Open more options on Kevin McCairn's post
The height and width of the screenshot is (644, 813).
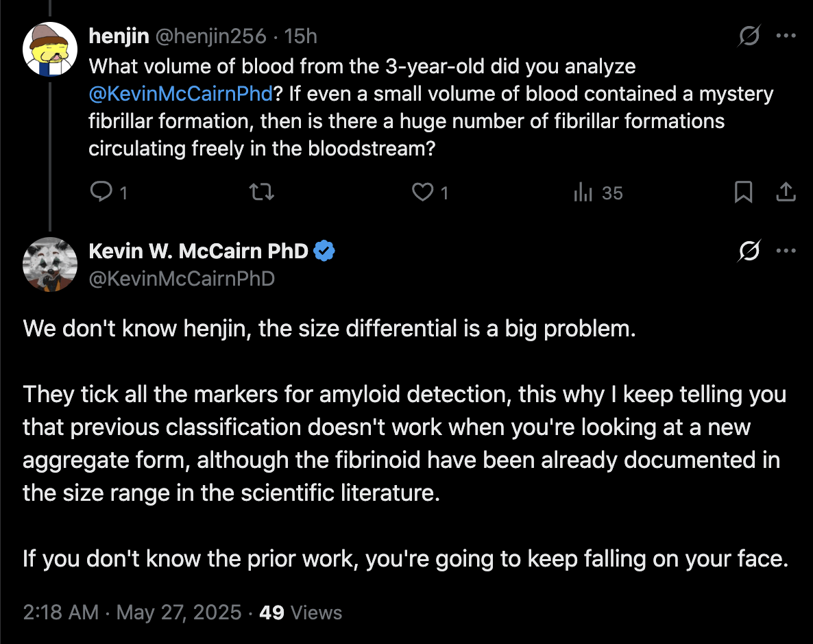tap(786, 252)
